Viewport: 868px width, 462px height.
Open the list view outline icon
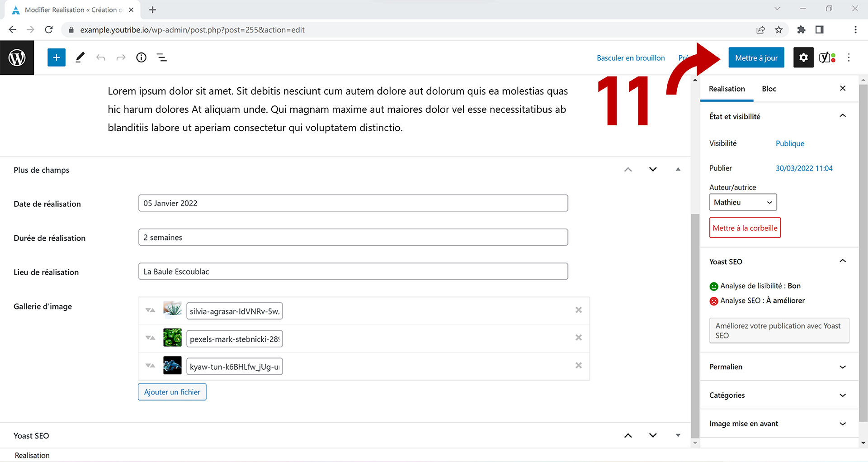pyautogui.click(x=162, y=57)
